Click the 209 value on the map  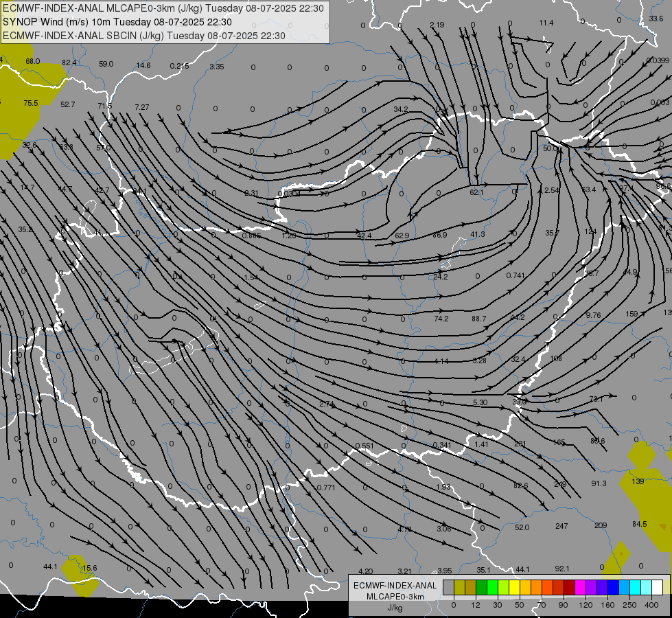coord(601,525)
